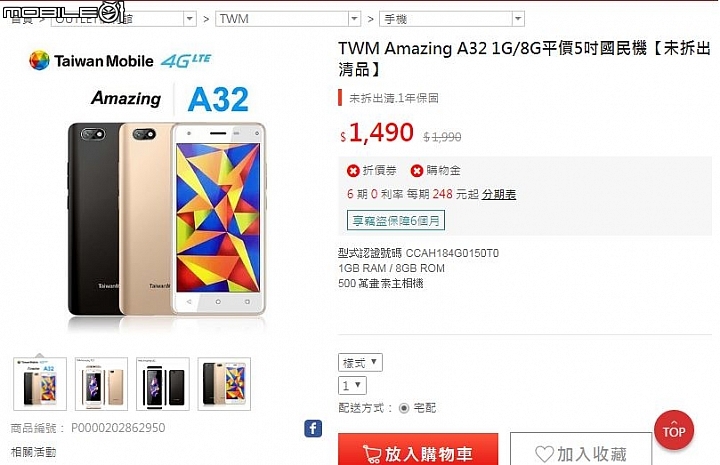This screenshot has width=720, height=465.
Task: Click the red TOP scroll button
Action: 674,430
